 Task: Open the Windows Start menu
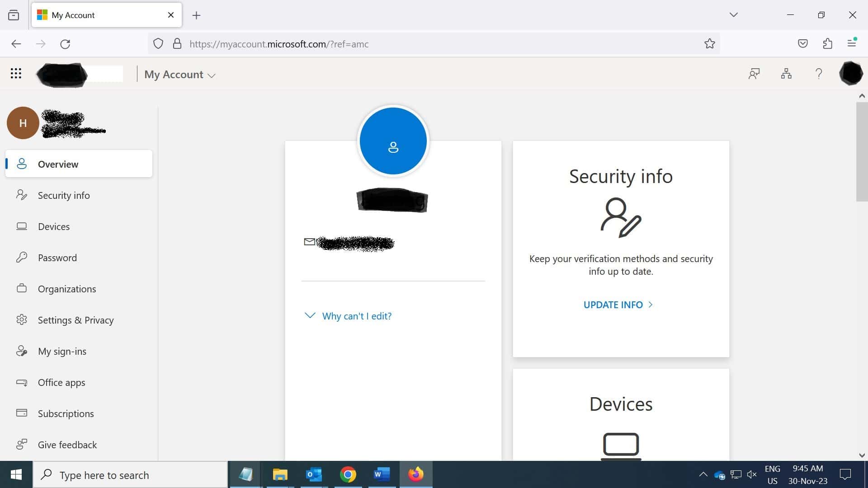click(16, 474)
